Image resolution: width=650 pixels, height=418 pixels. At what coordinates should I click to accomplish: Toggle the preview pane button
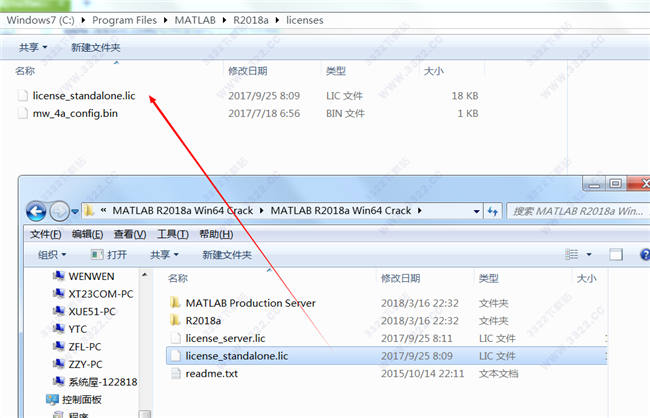(x=616, y=254)
